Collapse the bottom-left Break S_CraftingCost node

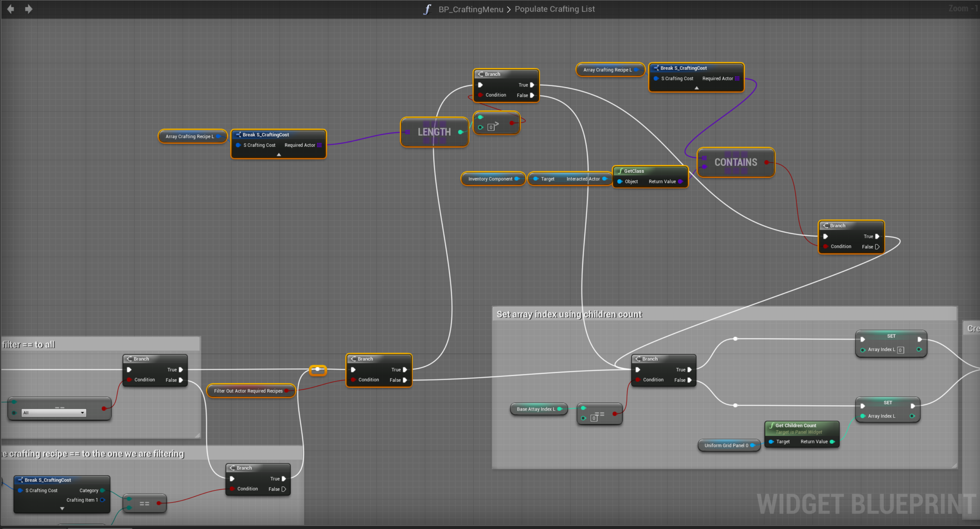click(62, 509)
